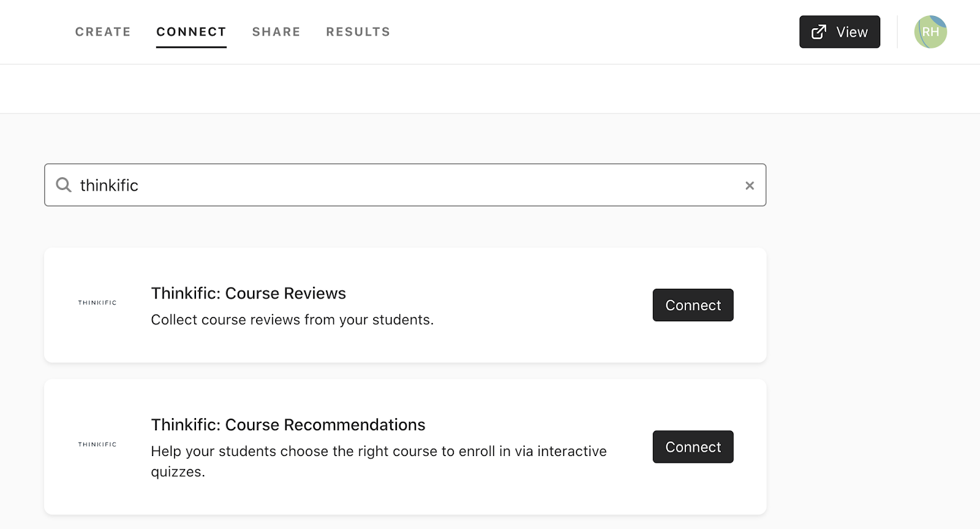The height and width of the screenshot is (529, 980).
Task: Select the Course Reviews integration card
Action: point(405,305)
